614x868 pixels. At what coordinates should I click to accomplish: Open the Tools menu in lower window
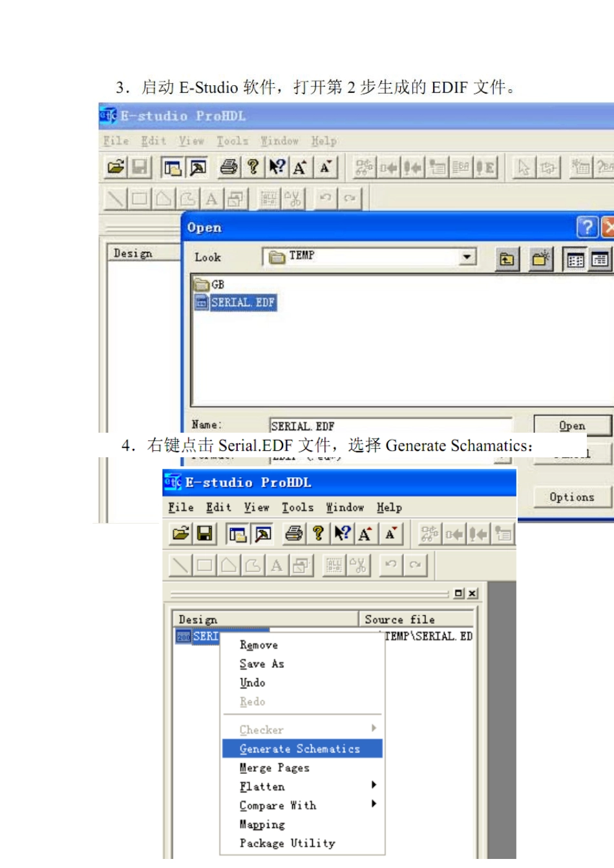(297, 508)
